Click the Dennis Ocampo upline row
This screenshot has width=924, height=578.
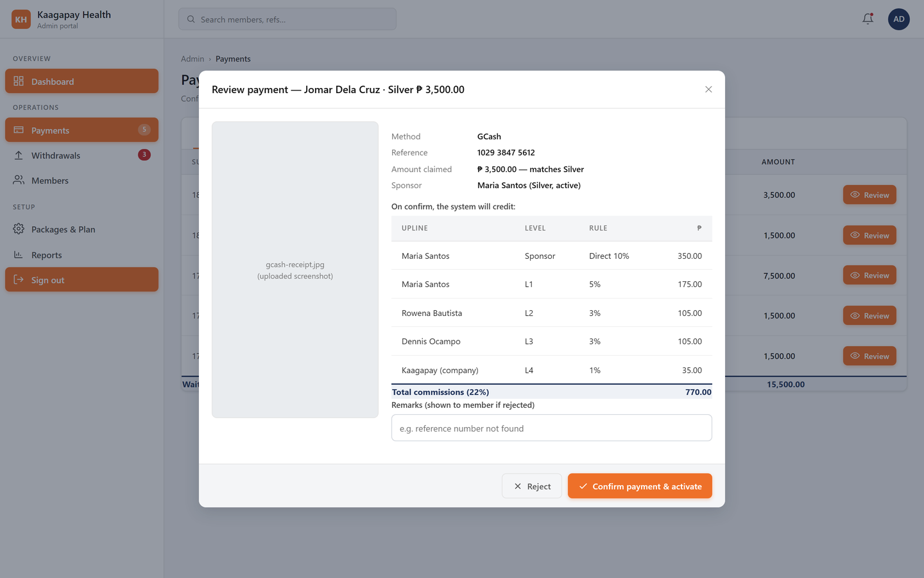552,341
